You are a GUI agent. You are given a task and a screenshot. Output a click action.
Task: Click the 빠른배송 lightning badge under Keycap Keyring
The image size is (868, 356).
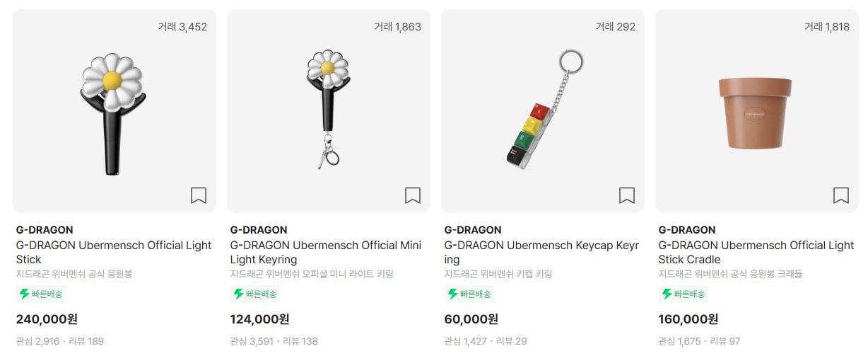[469, 294]
